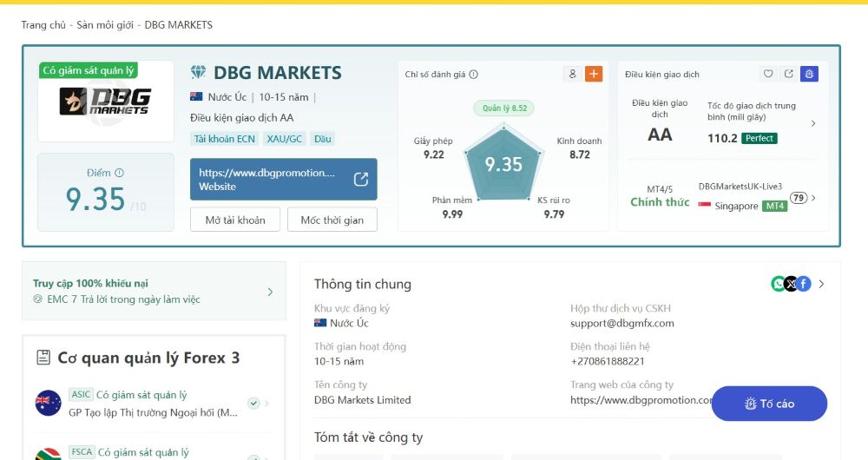Viewport: 868px width, 460px height.
Task: Click the Australian flag next to Nước Úc header
Action: (x=196, y=97)
